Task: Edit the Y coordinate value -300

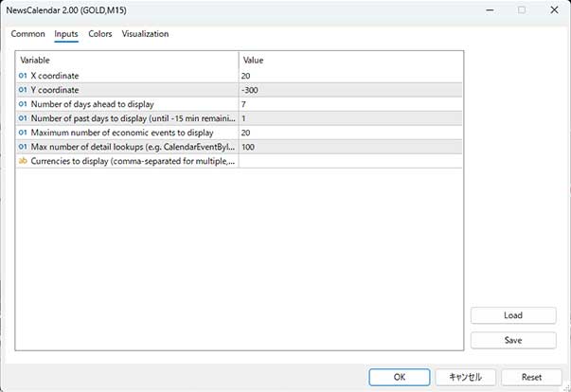Action: coord(350,90)
